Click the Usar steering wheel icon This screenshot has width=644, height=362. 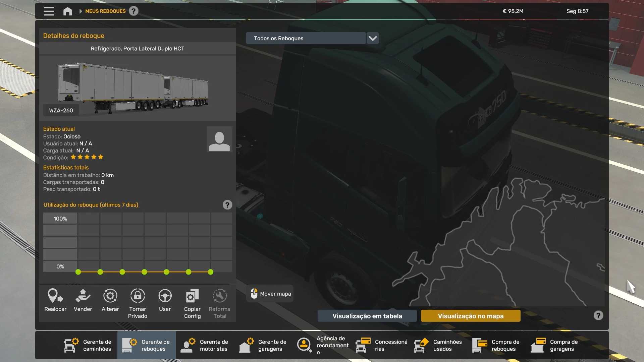tap(165, 296)
